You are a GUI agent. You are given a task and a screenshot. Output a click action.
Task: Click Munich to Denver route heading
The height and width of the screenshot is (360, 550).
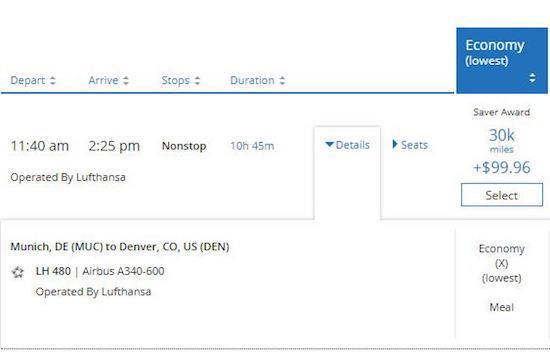pyautogui.click(x=120, y=247)
